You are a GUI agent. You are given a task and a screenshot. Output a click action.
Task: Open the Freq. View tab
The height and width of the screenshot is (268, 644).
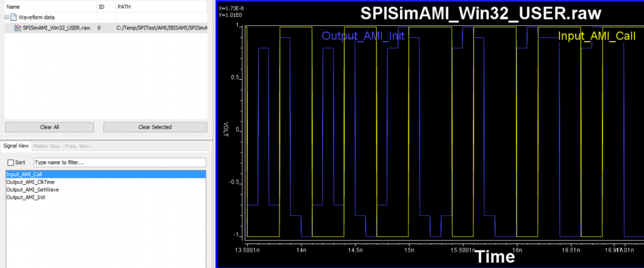(77, 146)
